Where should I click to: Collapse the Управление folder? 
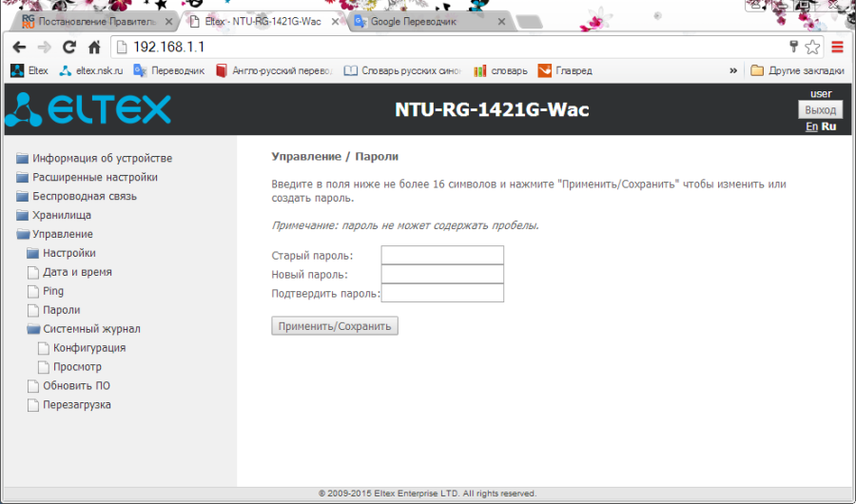[x=54, y=234]
